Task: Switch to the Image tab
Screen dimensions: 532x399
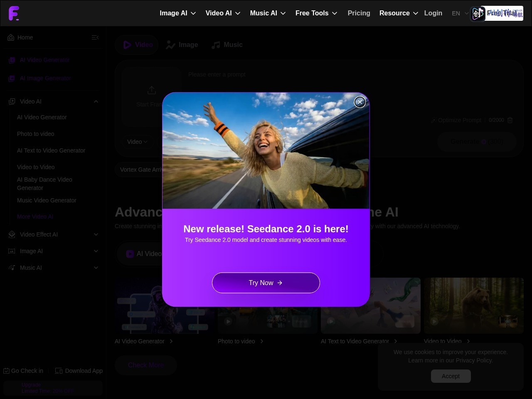Action: [x=182, y=45]
